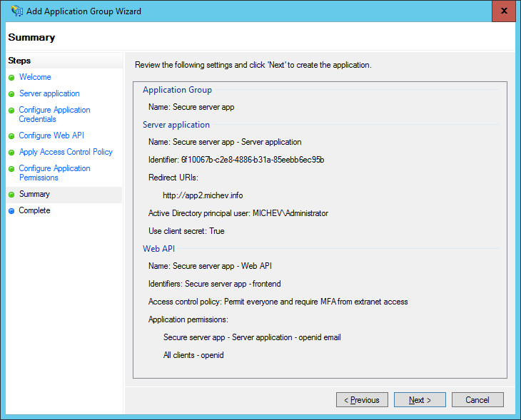Go to Configure Web API step
The image size is (521, 420).
click(51, 135)
